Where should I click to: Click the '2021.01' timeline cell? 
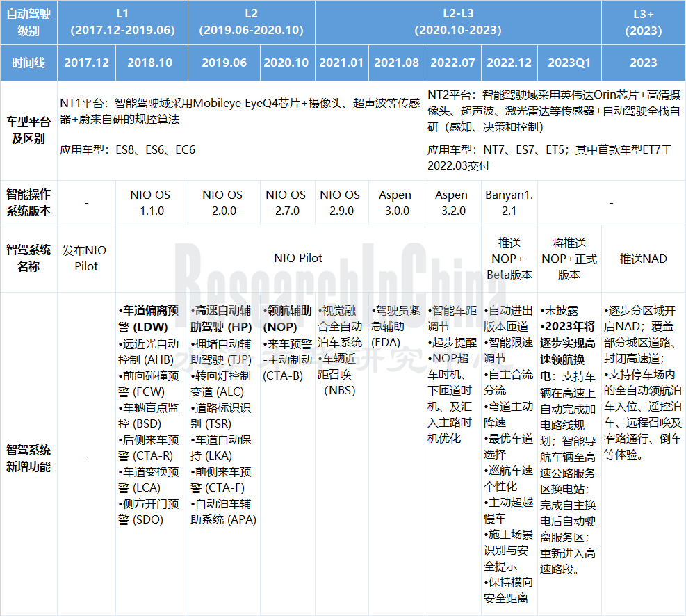(342, 63)
